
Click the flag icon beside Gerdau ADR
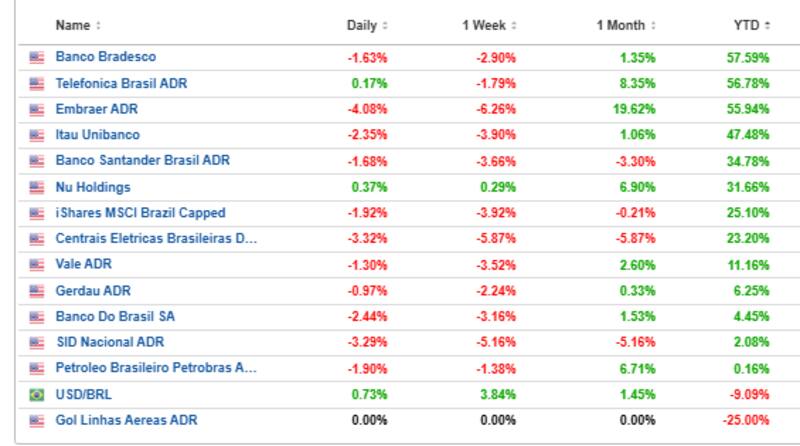(37, 291)
